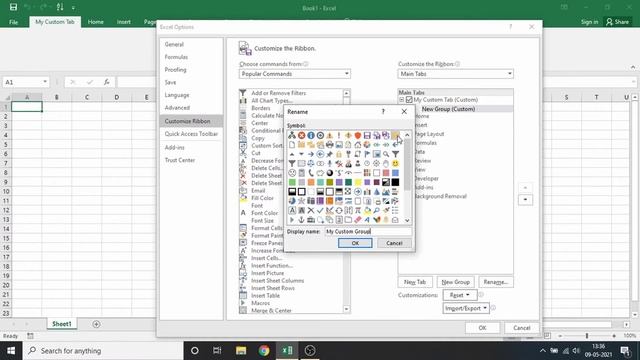Go to the Proofing options category
Screen dimensions: 640x360
[x=176, y=70]
